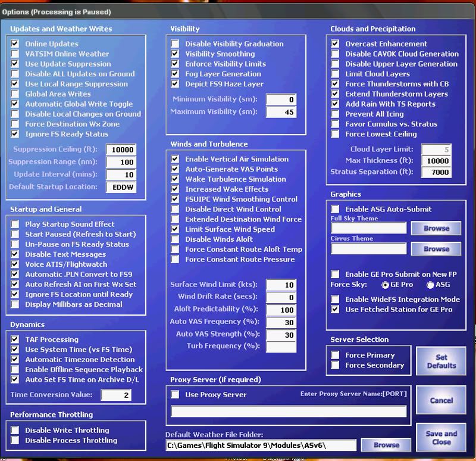The image size is (476, 461).
Task: Click Time Conversion Value field
Action: tap(116, 395)
